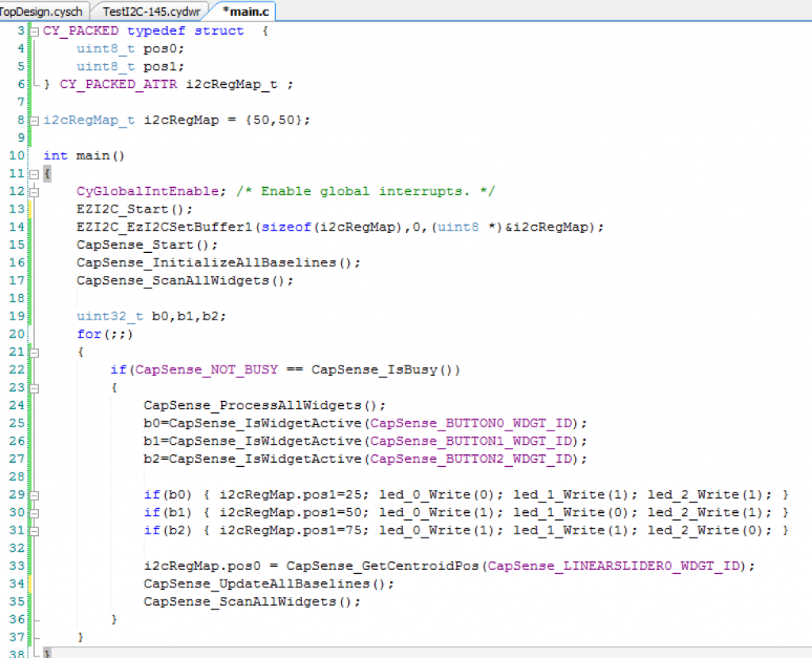Collapse the if(b0) block on line 29
Screen dimensions: 812x658
[x=34, y=495]
